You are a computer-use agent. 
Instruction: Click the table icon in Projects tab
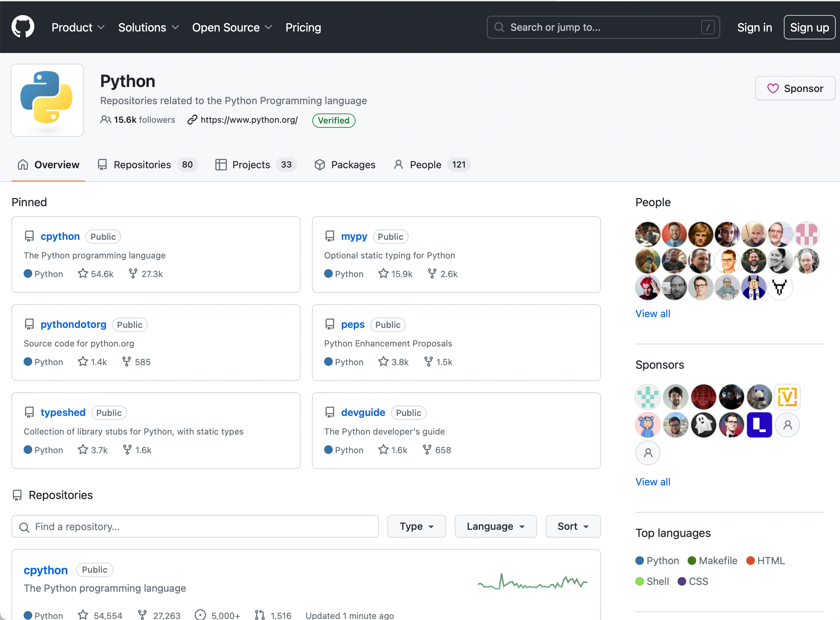(x=221, y=164)
